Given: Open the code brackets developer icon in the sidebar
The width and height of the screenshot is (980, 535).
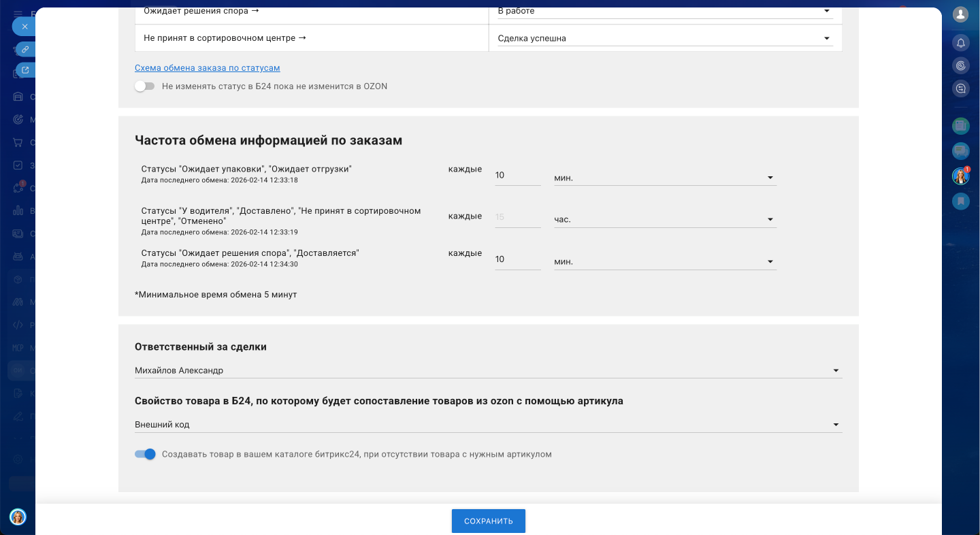Looking at the screenshot, I should 18,325.
